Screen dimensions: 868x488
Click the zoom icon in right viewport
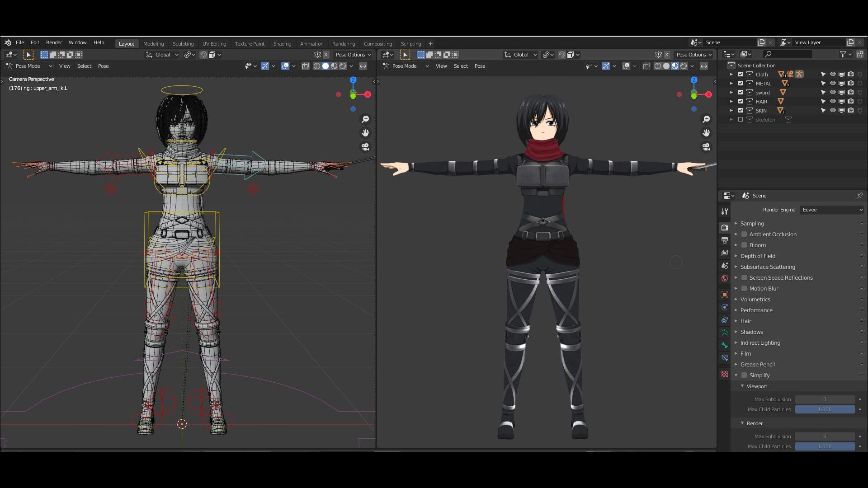pos(706,119)
